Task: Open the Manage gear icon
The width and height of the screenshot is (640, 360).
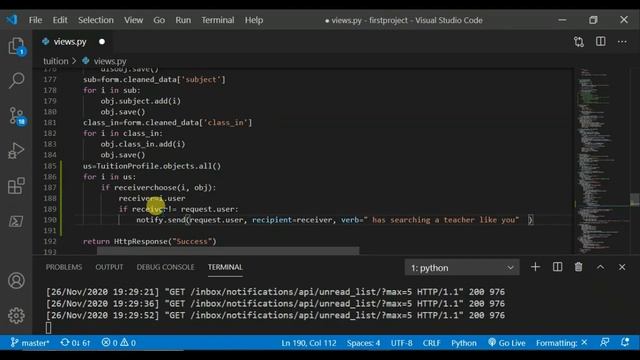Action: 16,315
